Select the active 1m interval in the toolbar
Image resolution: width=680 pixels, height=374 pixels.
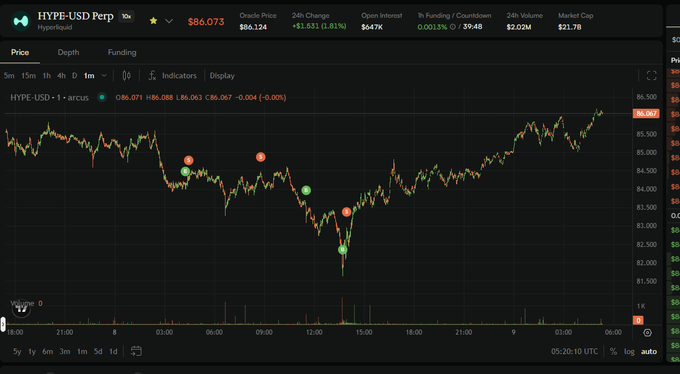(89, 75)
